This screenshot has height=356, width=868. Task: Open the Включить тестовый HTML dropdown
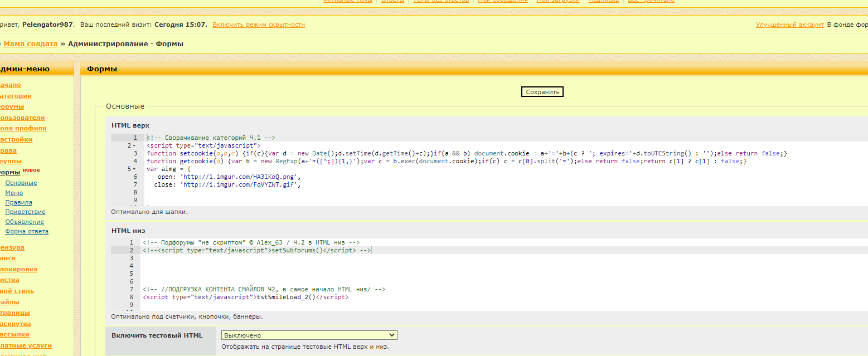pyautogui.click(x=309, y=335)
